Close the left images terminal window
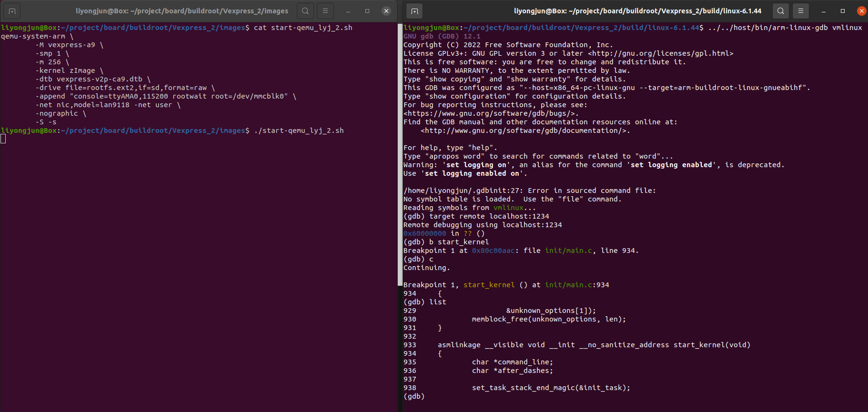Image resolution: width=868 pixels, height=412 pixels. tap(386, 11)
